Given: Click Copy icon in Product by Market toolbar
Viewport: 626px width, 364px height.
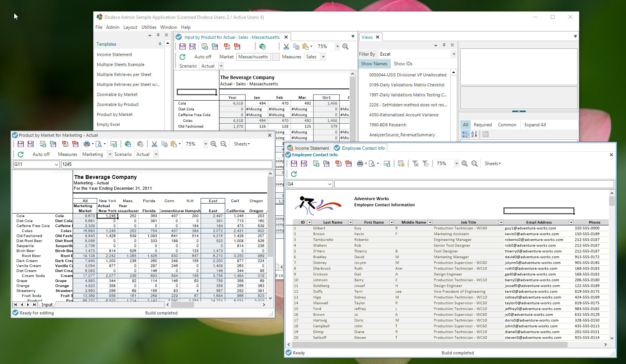Looking at the screenshot, I should pyautogui.click(x=164, y=144).
